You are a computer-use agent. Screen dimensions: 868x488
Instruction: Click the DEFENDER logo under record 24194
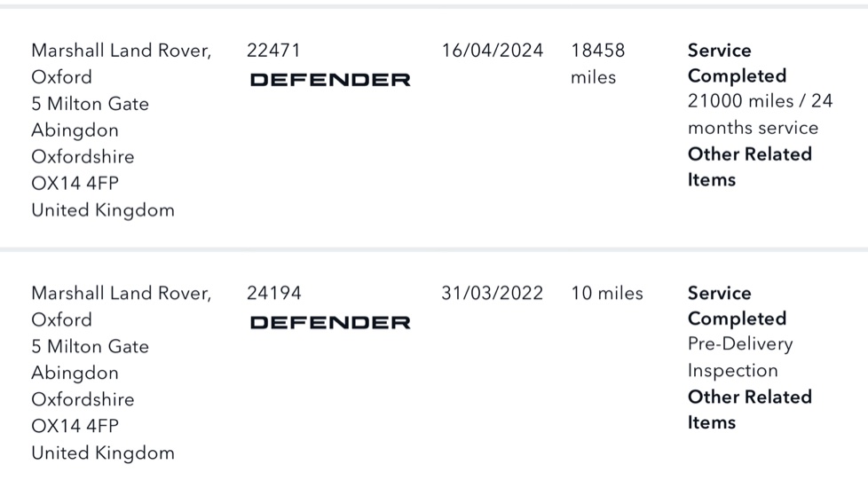(x=330, y=322)
